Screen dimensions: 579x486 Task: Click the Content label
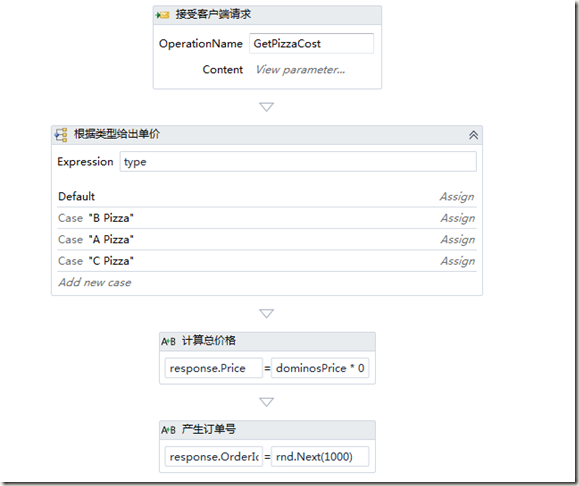[223, 69]
